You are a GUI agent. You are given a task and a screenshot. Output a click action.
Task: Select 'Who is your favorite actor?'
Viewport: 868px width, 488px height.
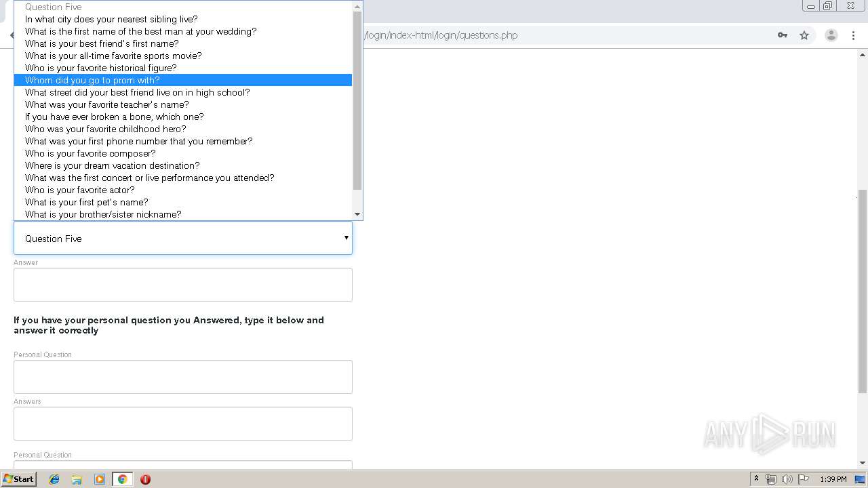(183, 190)
